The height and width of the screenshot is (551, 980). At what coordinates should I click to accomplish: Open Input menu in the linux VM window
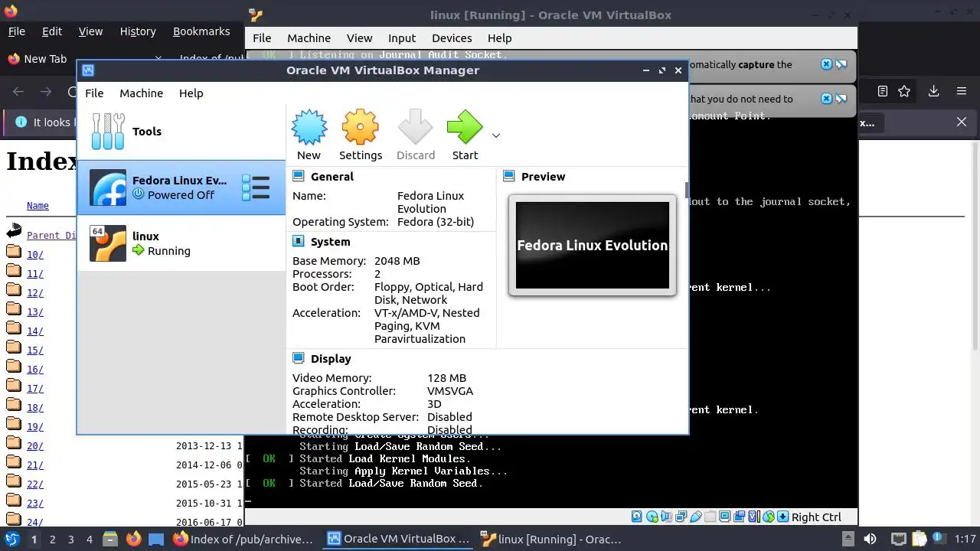tap(402, 37)
